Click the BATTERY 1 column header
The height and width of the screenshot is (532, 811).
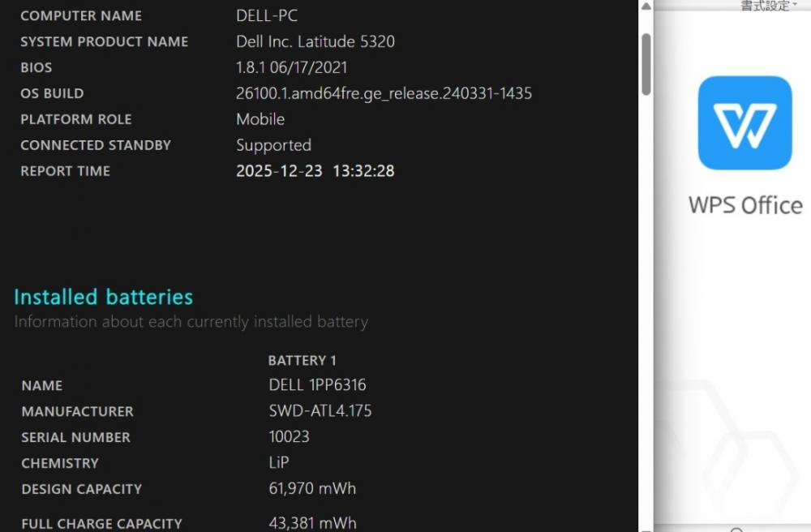302,360
